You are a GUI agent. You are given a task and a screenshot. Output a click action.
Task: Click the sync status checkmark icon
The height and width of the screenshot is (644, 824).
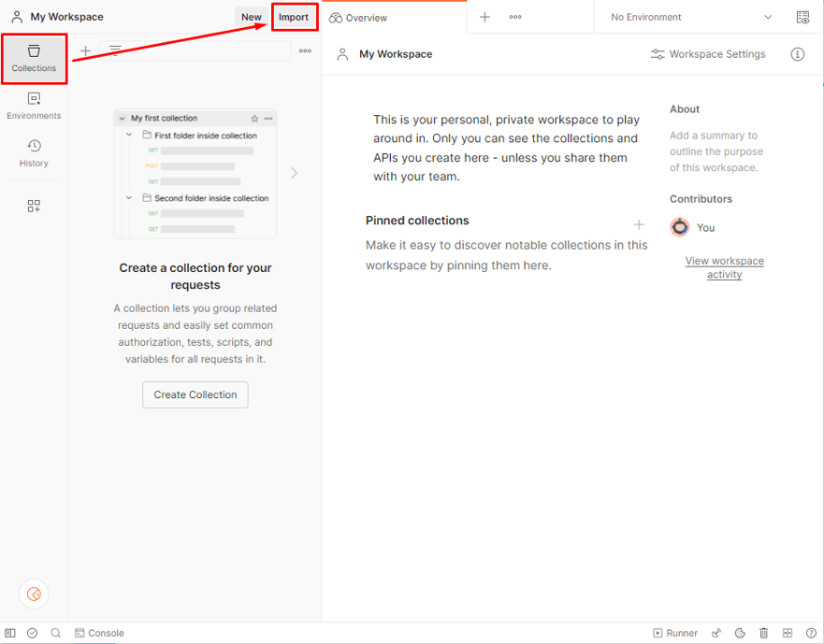tap(32, 633)
